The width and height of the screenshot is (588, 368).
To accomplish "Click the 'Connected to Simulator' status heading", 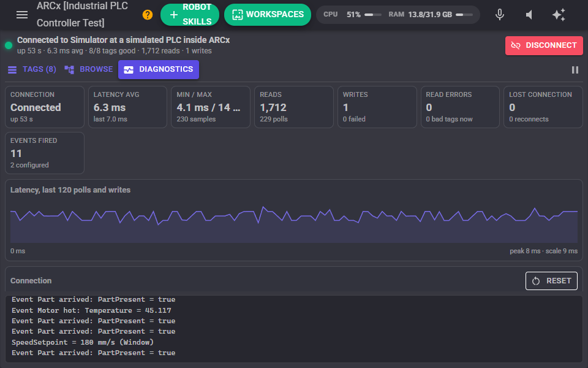I will point(123,40).
